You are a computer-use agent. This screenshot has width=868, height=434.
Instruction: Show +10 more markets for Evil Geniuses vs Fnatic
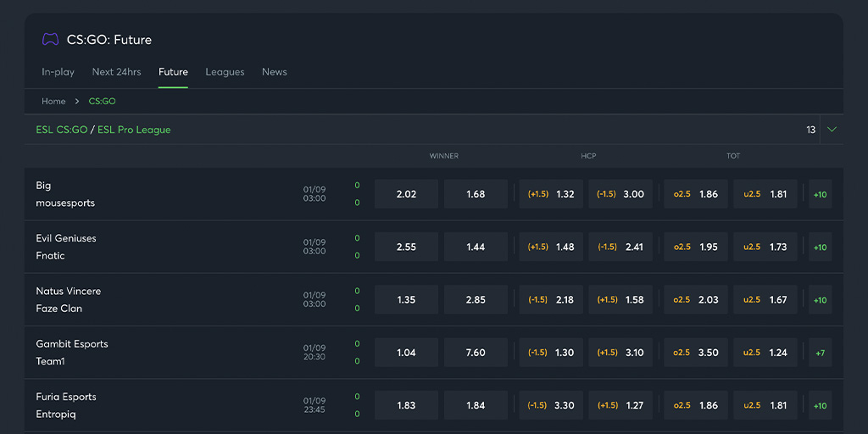(x=820, y=247)
